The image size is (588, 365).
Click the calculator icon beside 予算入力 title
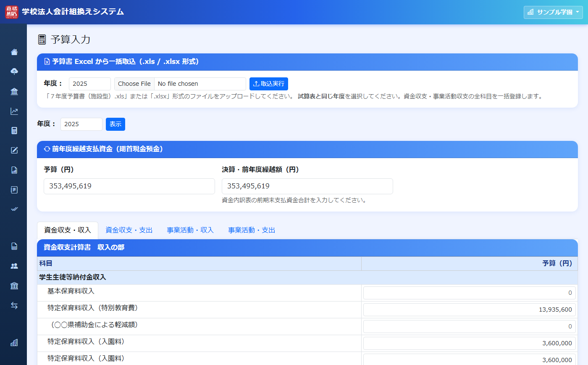click(42, 40)
